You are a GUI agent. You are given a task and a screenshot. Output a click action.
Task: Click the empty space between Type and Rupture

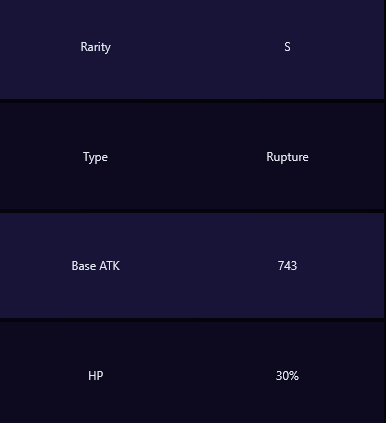[x=187, y=157]
